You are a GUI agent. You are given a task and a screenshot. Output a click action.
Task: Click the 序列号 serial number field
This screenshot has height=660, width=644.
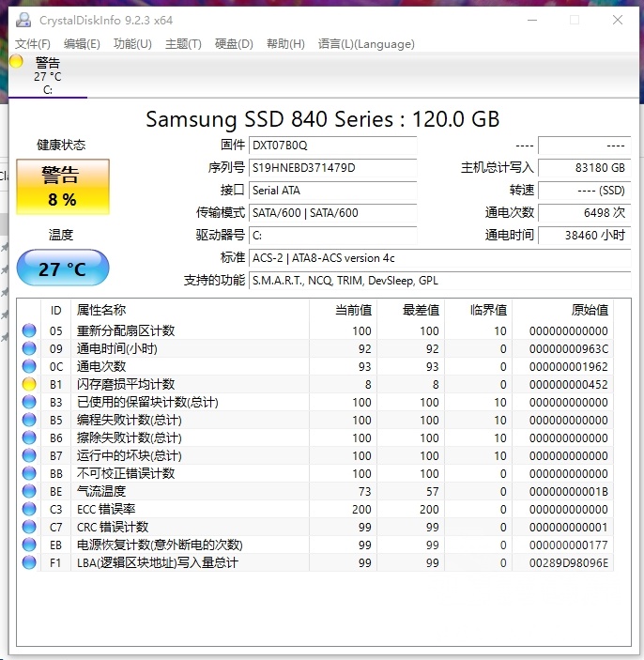pyautogui.click(x=332, y=167)
